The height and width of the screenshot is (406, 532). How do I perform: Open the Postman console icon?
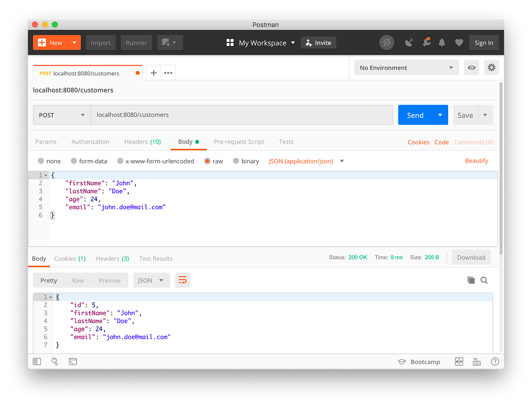(x=73, y=361)
